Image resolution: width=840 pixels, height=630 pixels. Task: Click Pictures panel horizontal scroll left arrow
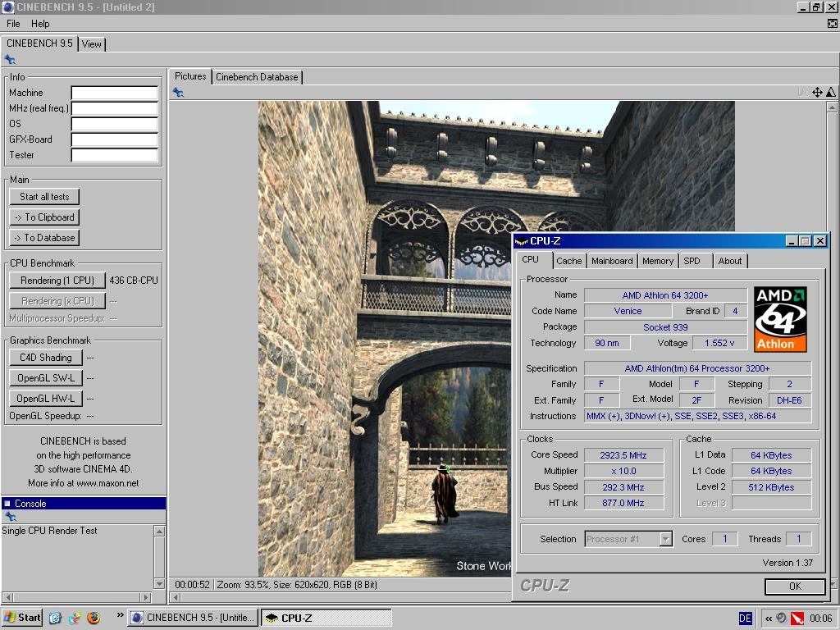click(x=176, y=597)
